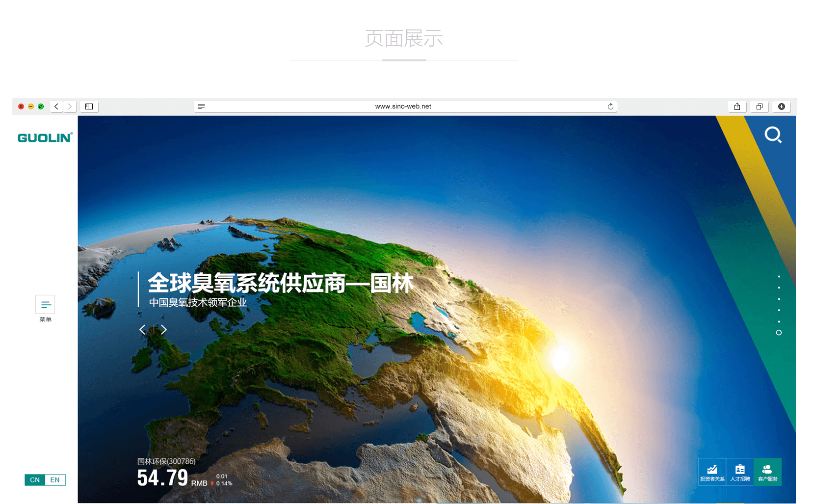Click the browser back button
The height and width of the screenshot is (504, 813).
(x=56, y=106)
